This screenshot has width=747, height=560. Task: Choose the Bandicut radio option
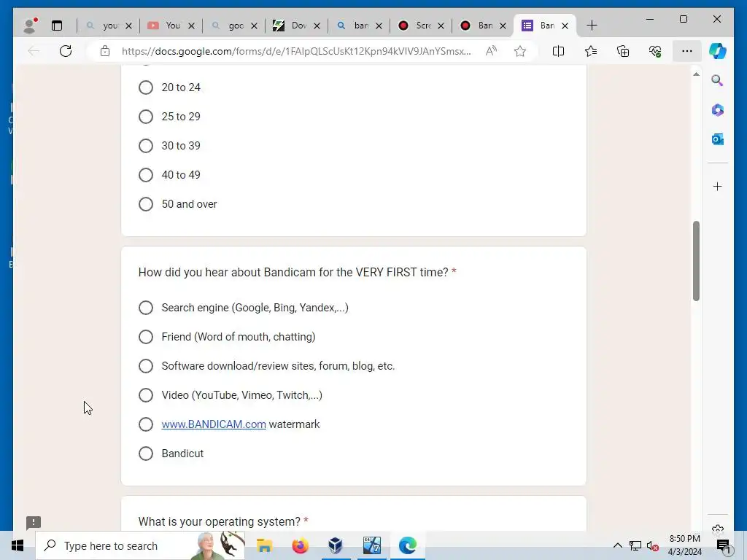click(146, 454)
